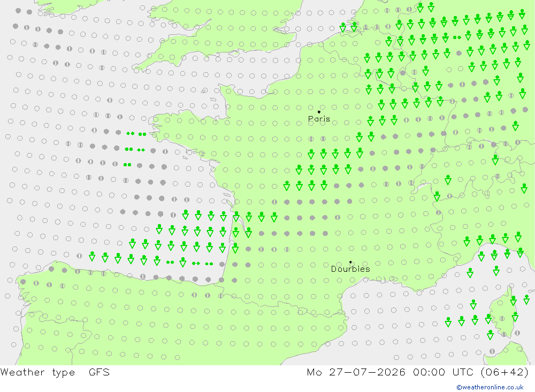Click the weatheronline.co.uk copyright link
The width and height of the screenshot is (535, 392).
click(x=490, y=387)
